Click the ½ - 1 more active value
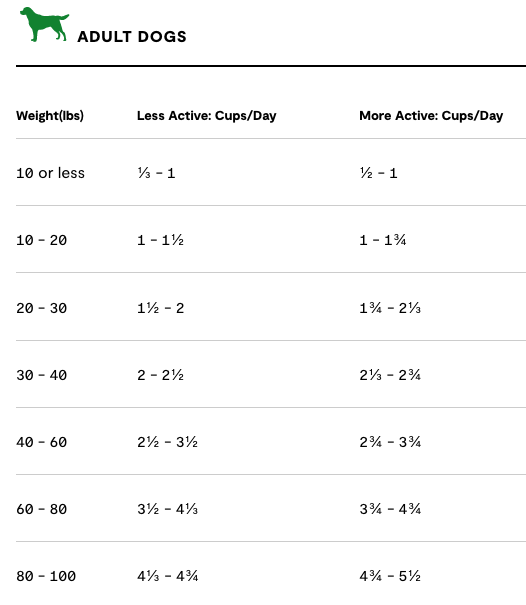Image resolution: width=526 pixels, height=605 pixels. coord(378,173)
